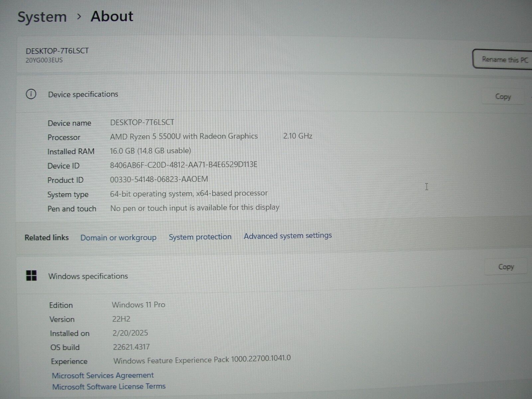Select the OS build value 22621.4317
This screenshot has width=532, height=399.
pos(131,347)
